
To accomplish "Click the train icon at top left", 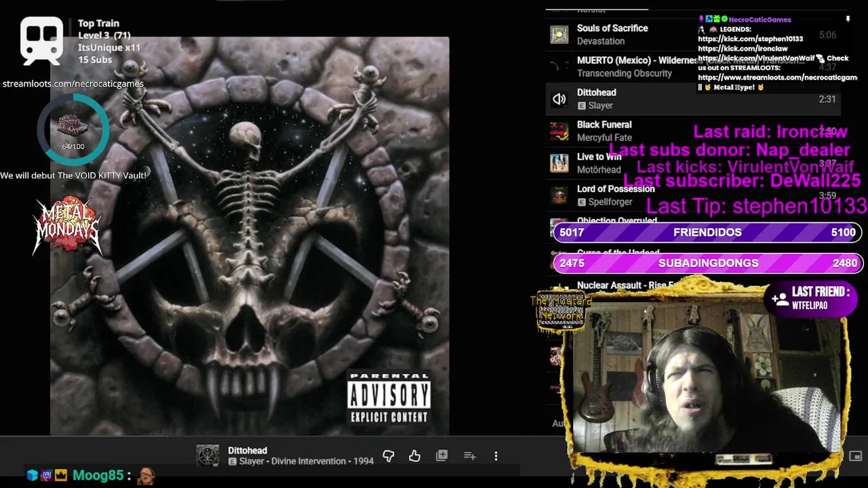I will tap(41, 41).
